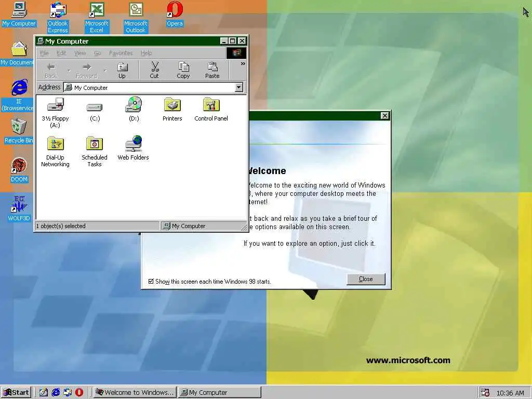The width and height of the screenshot is (532, 399).
Task: Select the Microsoft Excel desktop shortcut
Action: [97, 17]
